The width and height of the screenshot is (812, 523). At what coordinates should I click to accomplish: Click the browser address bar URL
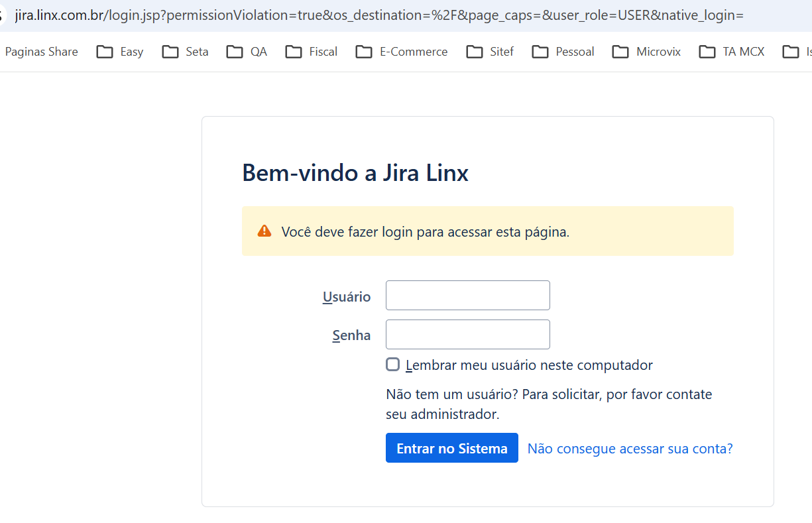click(379, 15)
